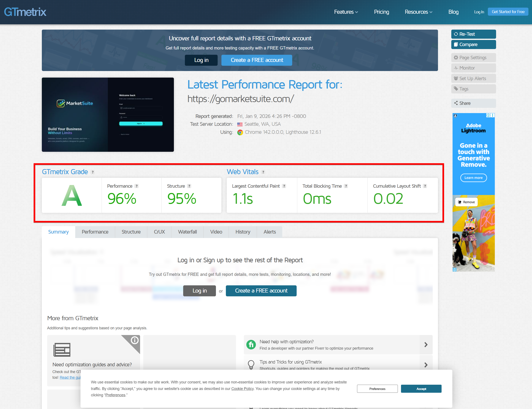Click the info icon on optimization guides card

click(x=134, y=340)
